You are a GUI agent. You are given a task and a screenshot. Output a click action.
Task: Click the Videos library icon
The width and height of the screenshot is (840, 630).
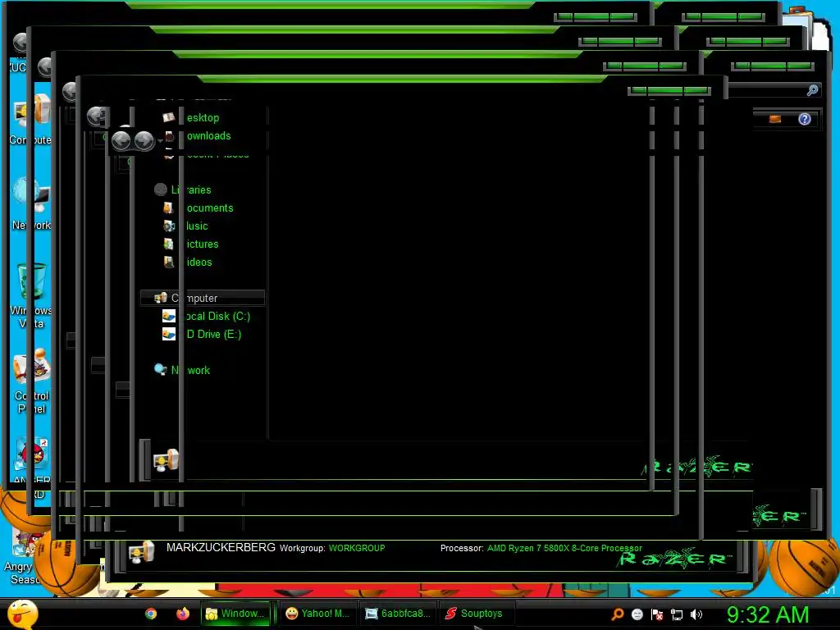(169, 262)
